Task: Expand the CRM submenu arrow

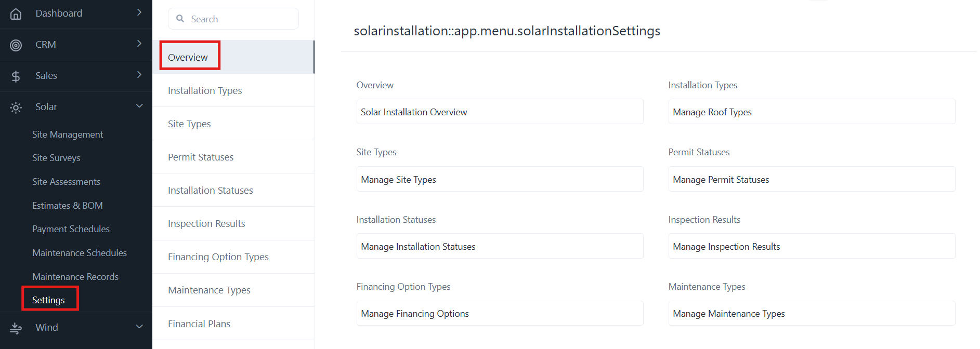Action: [139, 44]
